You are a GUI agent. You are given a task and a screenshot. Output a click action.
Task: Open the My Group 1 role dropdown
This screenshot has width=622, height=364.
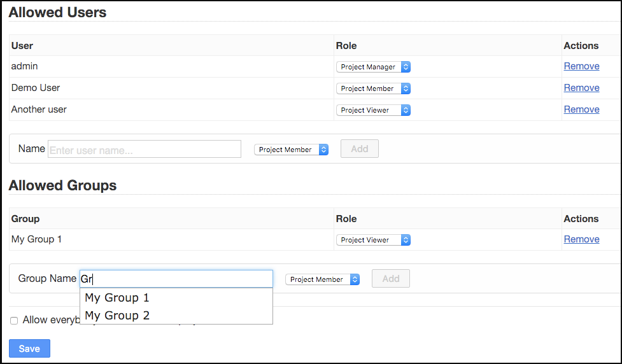click(373, 240)
